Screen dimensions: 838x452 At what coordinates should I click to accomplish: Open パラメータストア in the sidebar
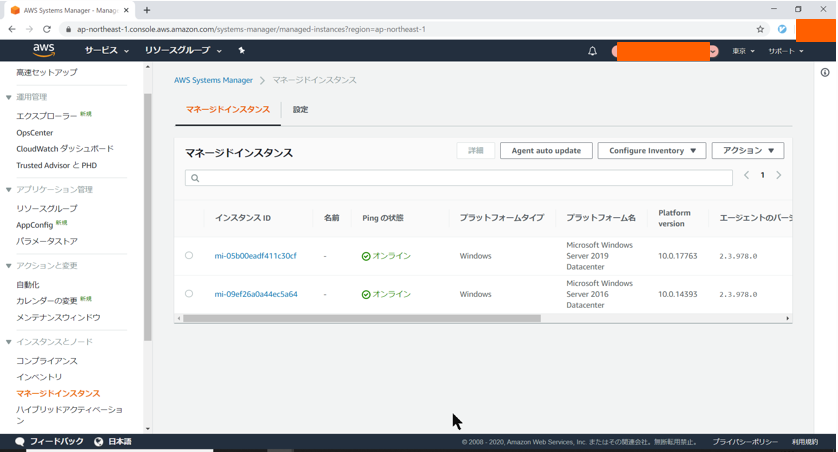(x=47, y=241)
